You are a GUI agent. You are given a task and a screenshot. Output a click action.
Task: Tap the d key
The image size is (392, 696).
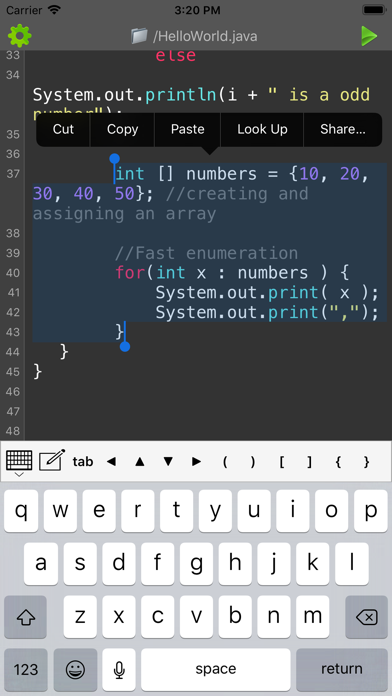(119, 564)
